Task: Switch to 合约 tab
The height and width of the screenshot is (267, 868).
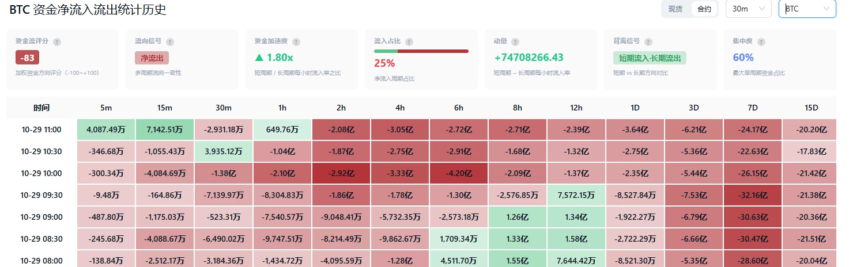Action: tap(704, 9)
